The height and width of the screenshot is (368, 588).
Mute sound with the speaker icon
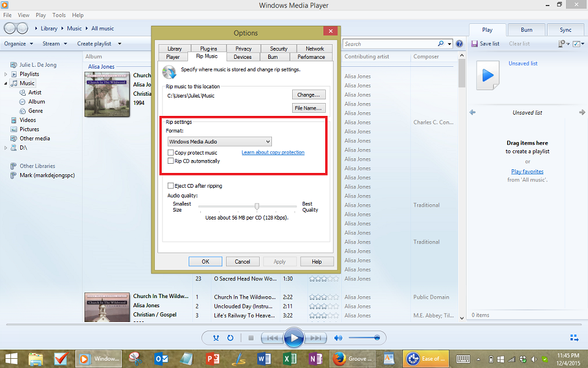(338, 338)
